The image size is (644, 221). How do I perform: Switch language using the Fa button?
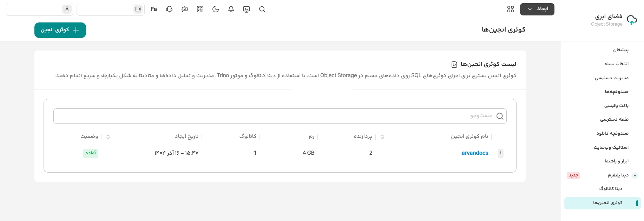tap(154, 9)
